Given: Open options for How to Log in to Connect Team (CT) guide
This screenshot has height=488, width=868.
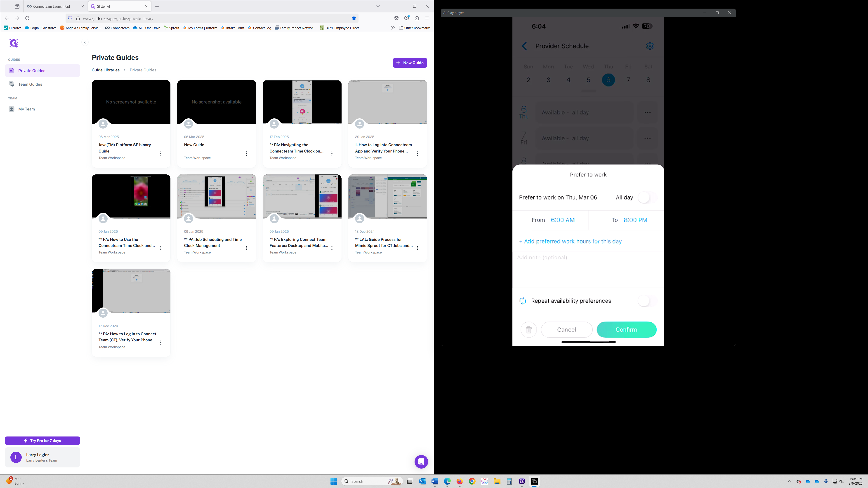Looking at the screenshot, I should tap(161, 343).
